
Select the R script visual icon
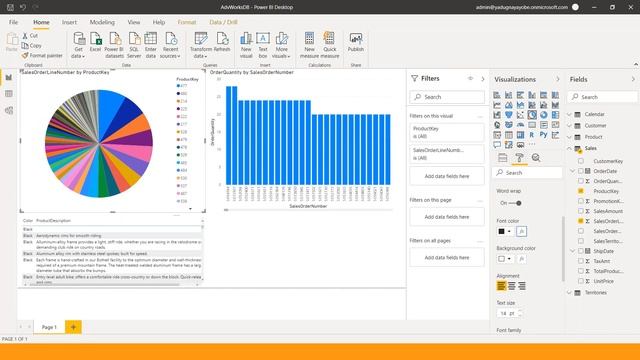[x=532, y=134]
